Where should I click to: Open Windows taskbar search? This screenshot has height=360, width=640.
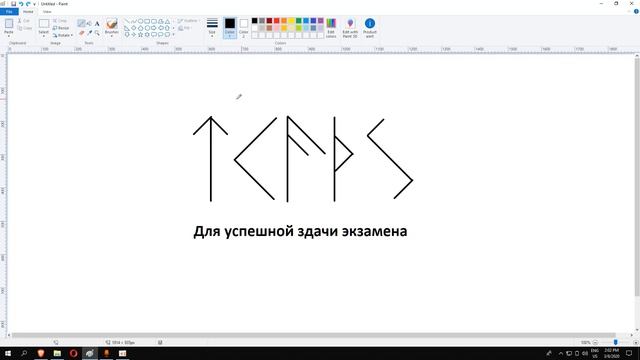(24, 353)
